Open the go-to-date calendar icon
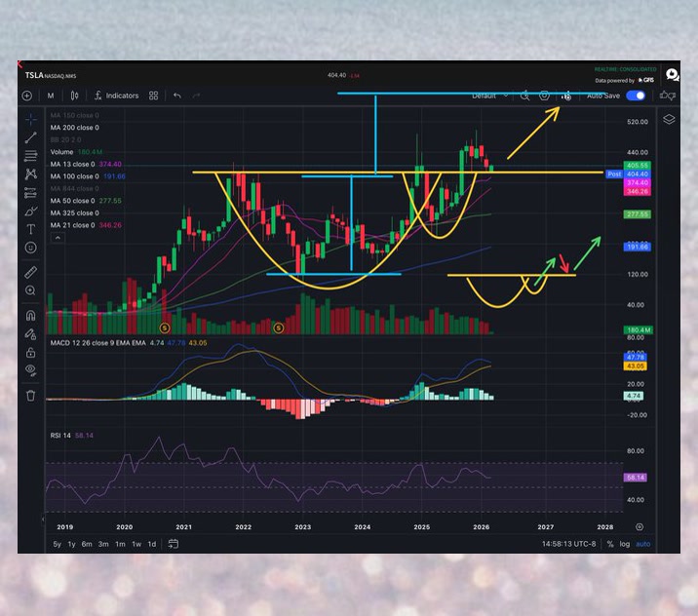The height and width of the screenshot is (616, 698). point(174,544)
